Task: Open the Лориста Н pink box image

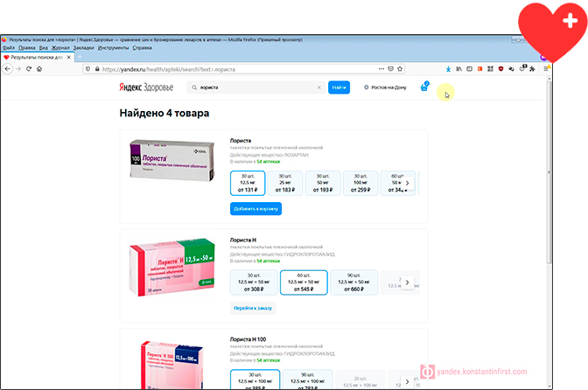Action: click(171, 267)
